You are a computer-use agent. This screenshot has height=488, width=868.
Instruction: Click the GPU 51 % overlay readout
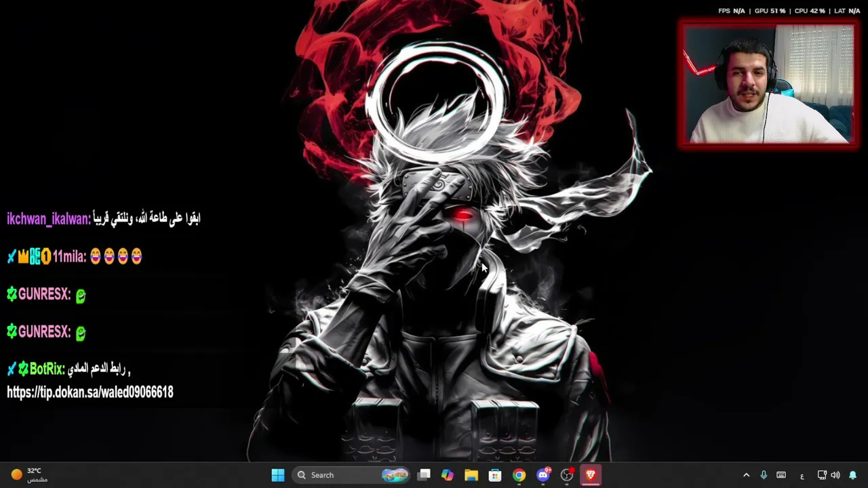(770, 11)
